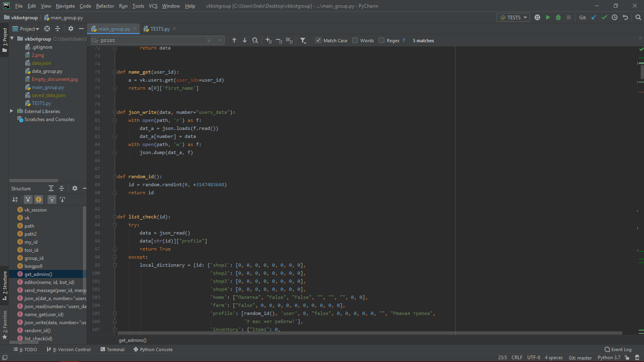Open the TESTS run configuration dropdown
The width and height of the screenshot is (644, 362).
coord(513,17)
